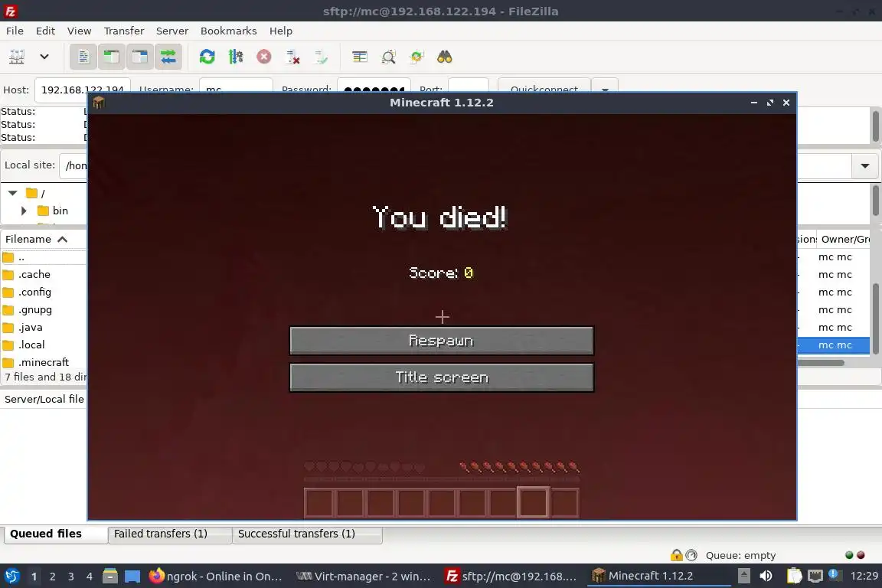
Task: Reconnect to last used server
Action: 321,57
